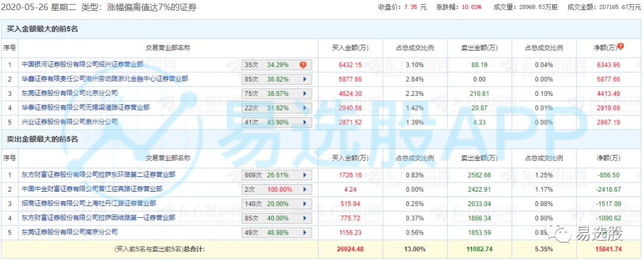Click the date 2020-05-26 星期二
This screenshot has width=644, height=262.
tap(39, 8)
